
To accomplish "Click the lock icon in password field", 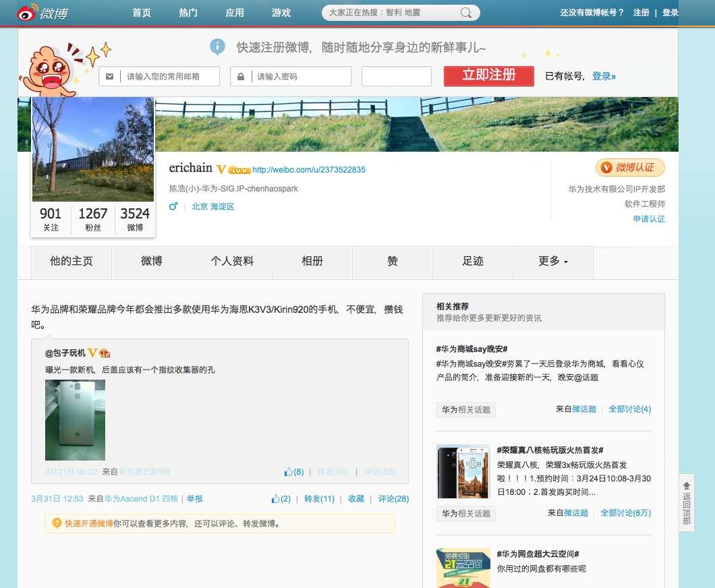I will (x=241, y=77).
